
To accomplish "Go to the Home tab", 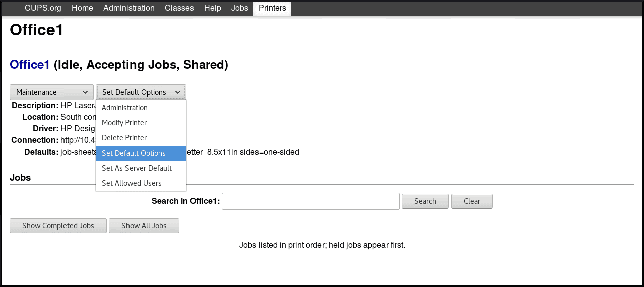I will coord(82,8).
